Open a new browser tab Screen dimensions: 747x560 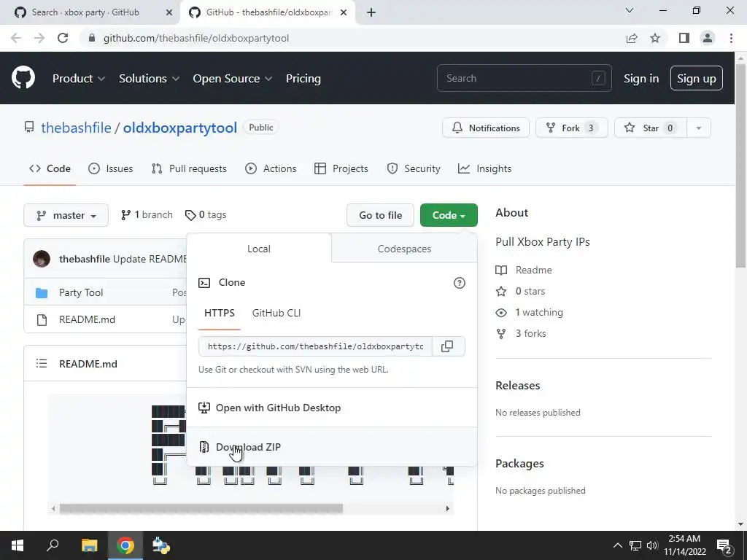click(371, 12)
